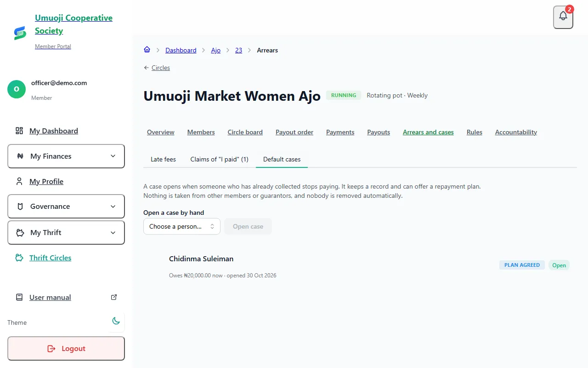Screen dimensions: 588x368
Task: Click the Thrift Circles piggy icon
Action: pos(19,258)
